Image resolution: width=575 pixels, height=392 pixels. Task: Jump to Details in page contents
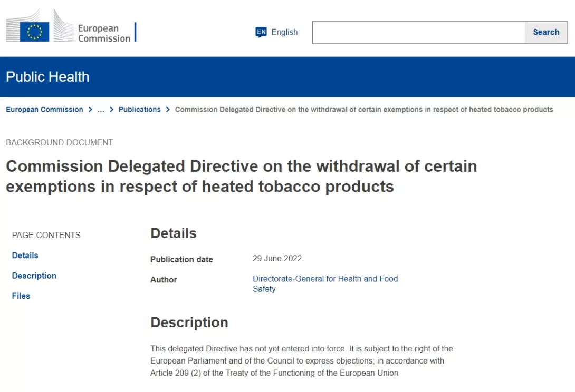25,256
